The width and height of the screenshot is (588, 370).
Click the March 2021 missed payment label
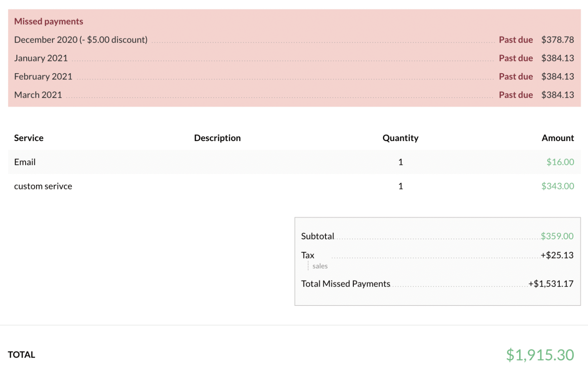(38, 95)
